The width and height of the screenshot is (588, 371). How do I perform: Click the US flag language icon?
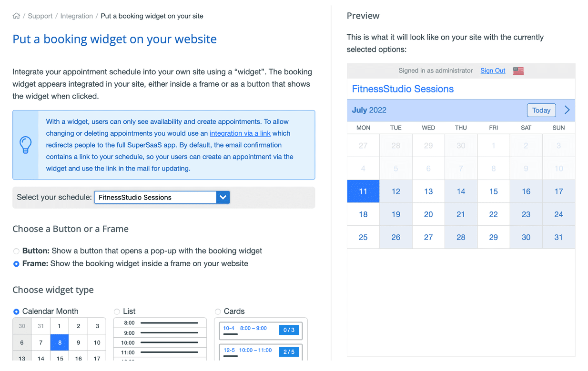click(518, 70)
